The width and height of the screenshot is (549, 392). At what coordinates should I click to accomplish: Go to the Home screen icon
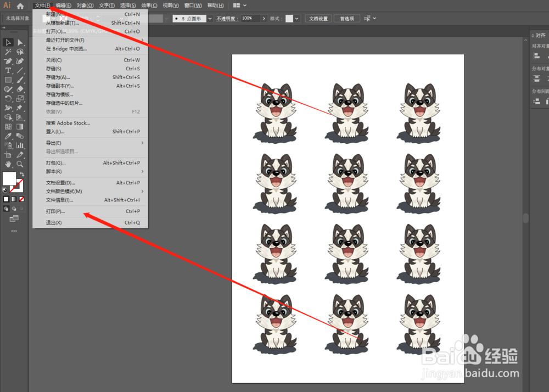[x=20, y=5]
